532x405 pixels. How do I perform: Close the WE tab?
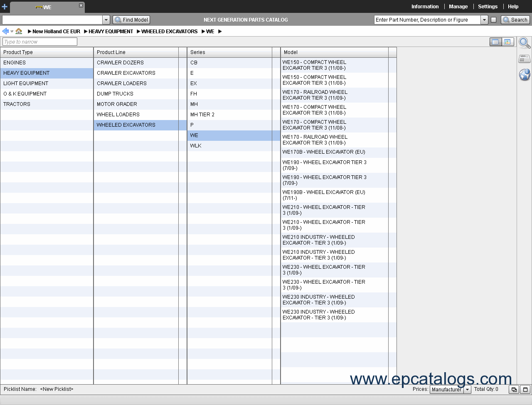[81, 5]
